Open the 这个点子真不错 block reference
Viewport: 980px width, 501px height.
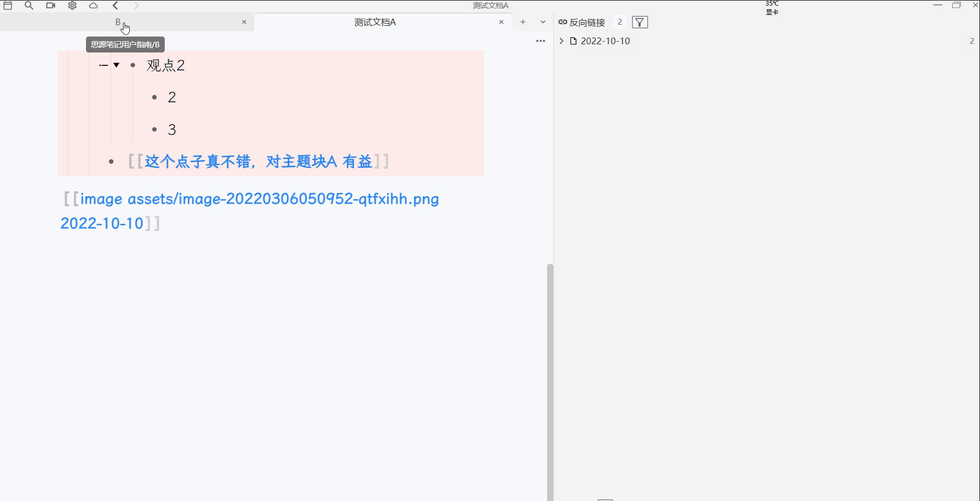[x=258, y=161]
